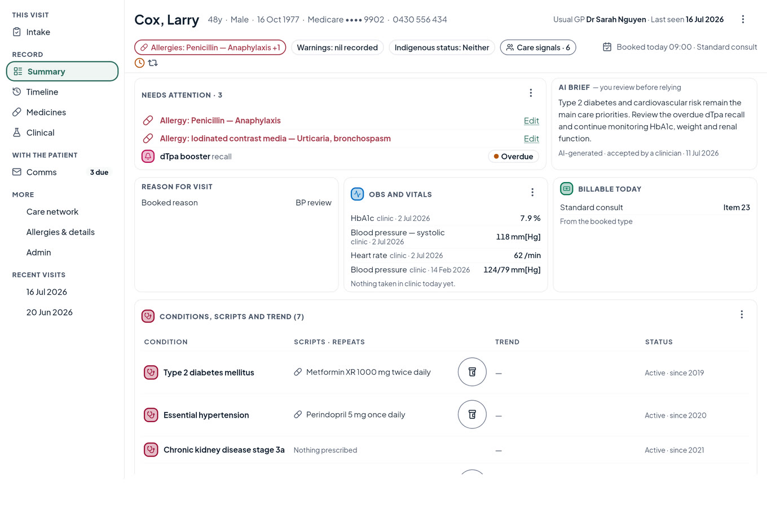Click Usual GP Dr Sarah Nguyen
The image size is (767, 532).
point(600,19)
